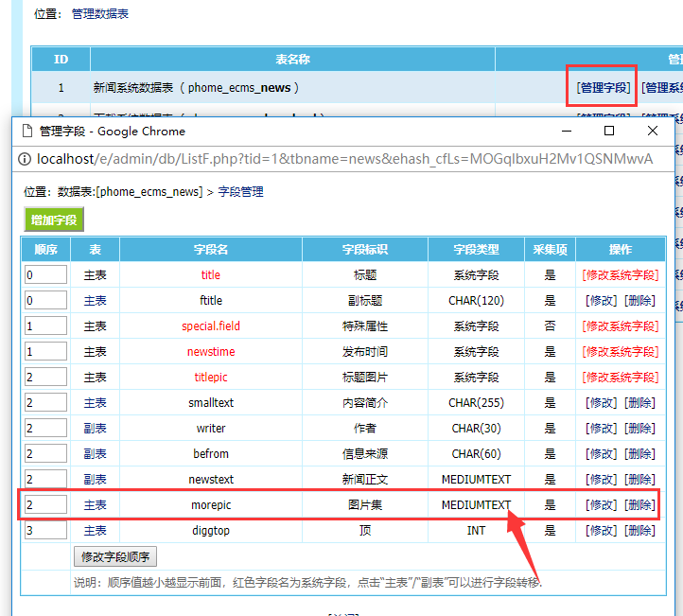The height and width of the screenshot is (616, 683).
Task: Click order input in morepic row
Action: point(45,504)
